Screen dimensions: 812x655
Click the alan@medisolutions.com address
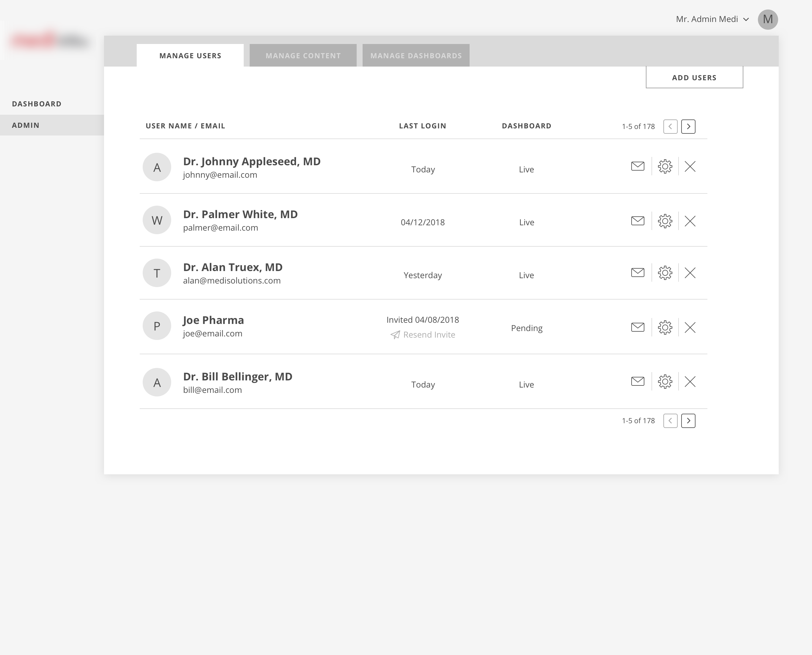[x=232, y=281]
